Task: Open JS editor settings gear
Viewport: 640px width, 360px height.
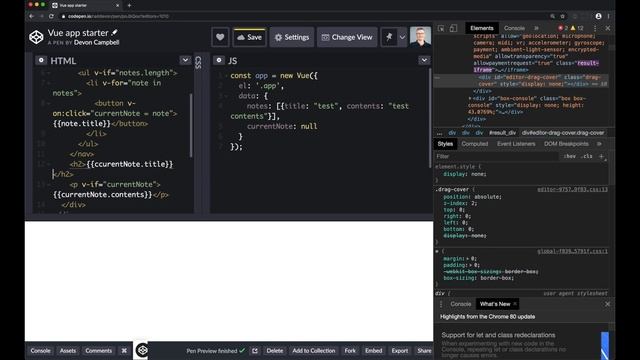Action: [219, 60]
